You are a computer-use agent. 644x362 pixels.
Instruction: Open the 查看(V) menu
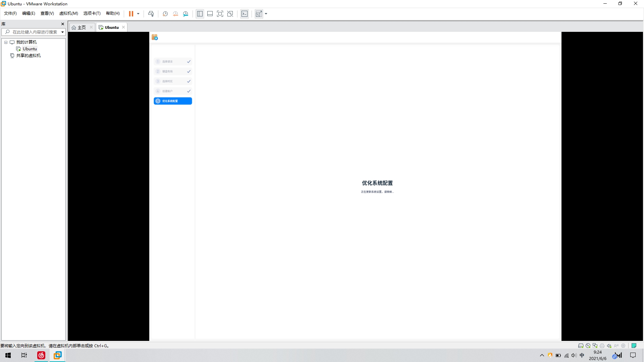[47, 13]
